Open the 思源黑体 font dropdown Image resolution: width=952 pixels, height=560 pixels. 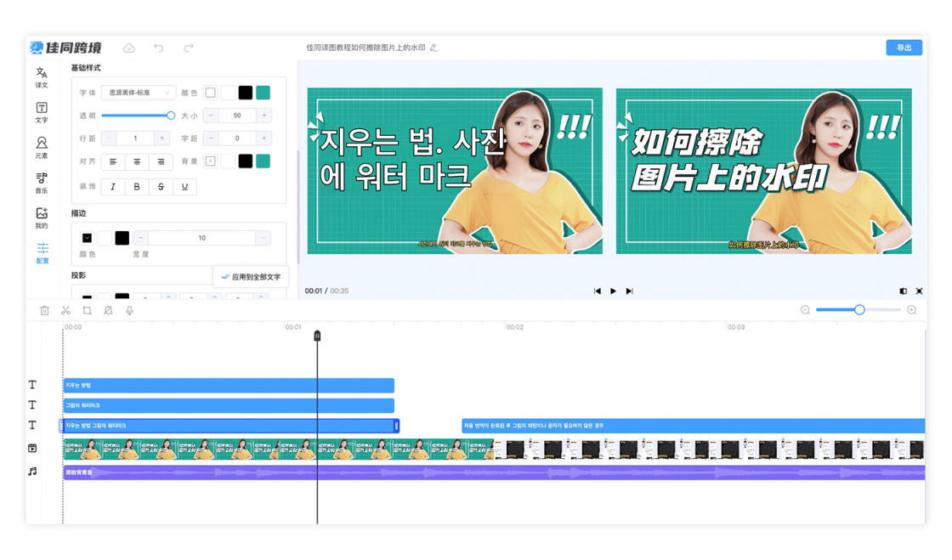[138, 93]
